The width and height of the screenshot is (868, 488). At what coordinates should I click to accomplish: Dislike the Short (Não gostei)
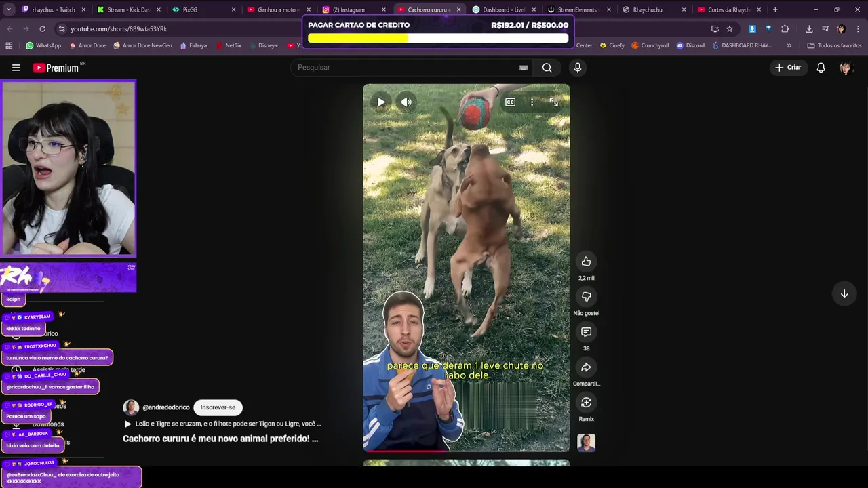tap(586, 297)
